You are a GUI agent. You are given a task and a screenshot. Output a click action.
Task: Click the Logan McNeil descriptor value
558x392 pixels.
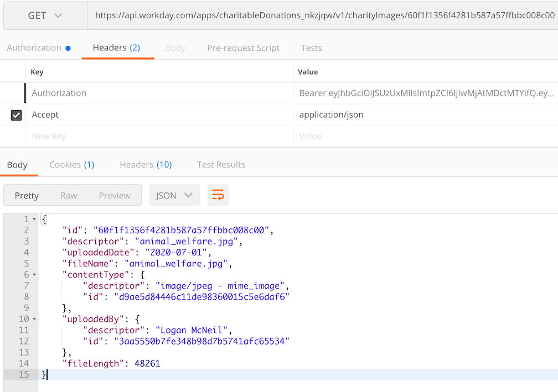tap(192, 330)
